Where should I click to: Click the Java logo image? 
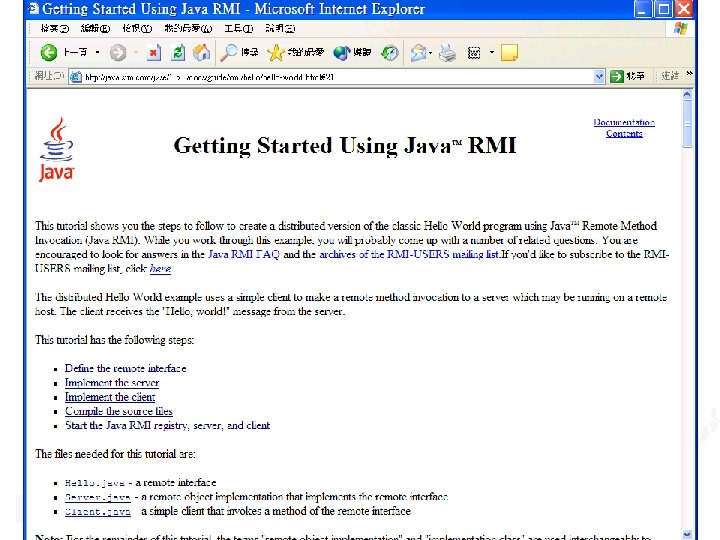click(x=56, y=149)
